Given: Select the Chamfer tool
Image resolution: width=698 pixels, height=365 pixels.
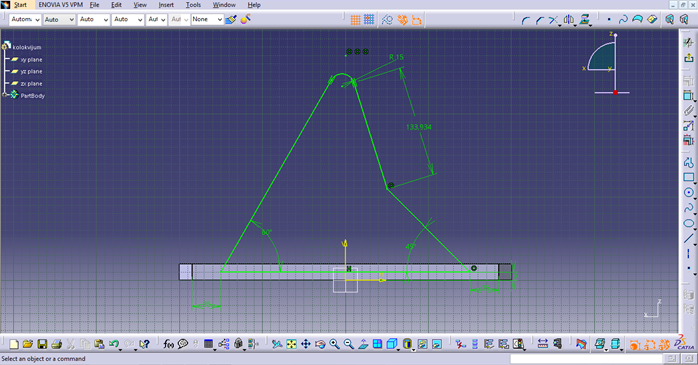Looking at the screenshot, I should [x=540, y=20].
